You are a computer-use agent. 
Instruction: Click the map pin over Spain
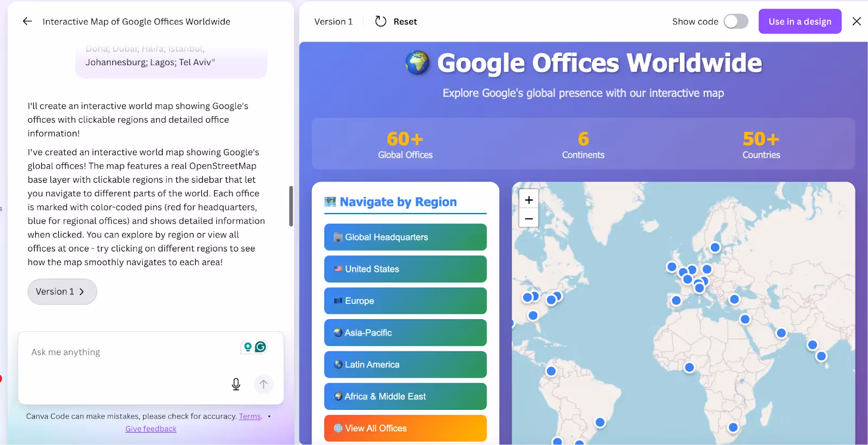click(x=676, y=300)
